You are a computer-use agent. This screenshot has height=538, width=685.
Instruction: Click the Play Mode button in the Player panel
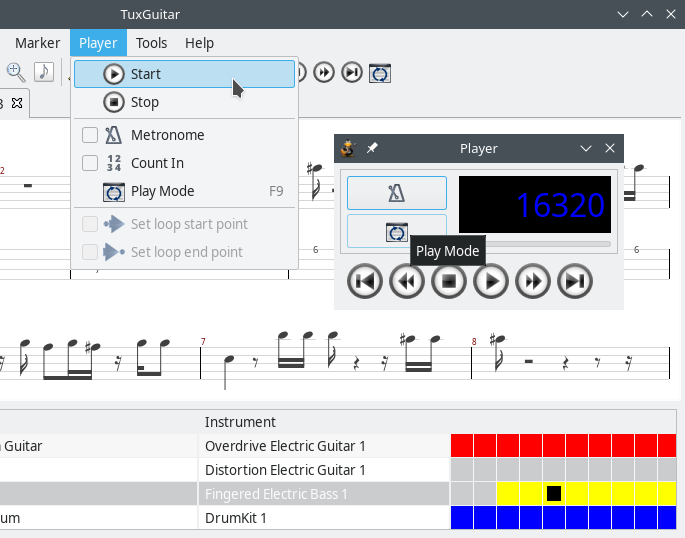click(x=396, y=231)
